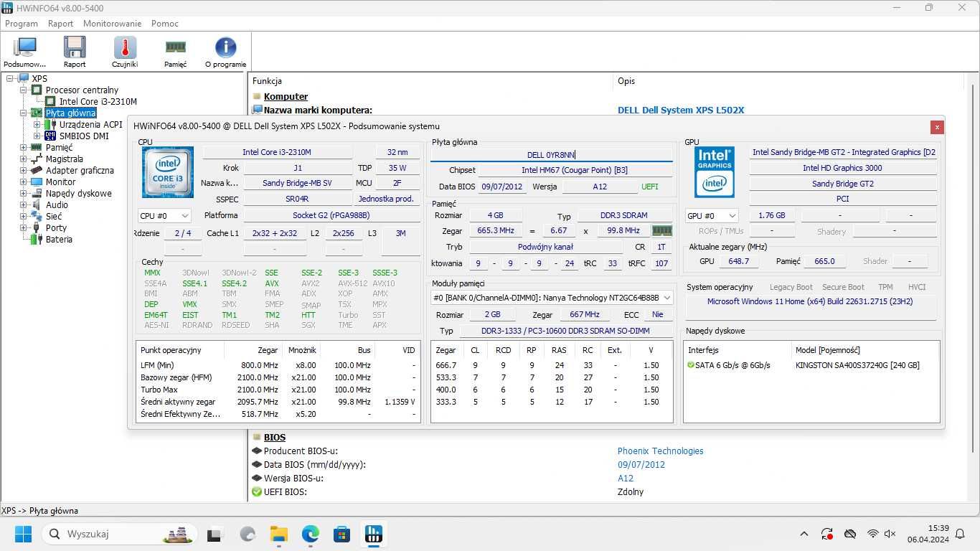
Task: Click the Intel HM67 (Cougar Point) chipset field
Action: (575, 171)
